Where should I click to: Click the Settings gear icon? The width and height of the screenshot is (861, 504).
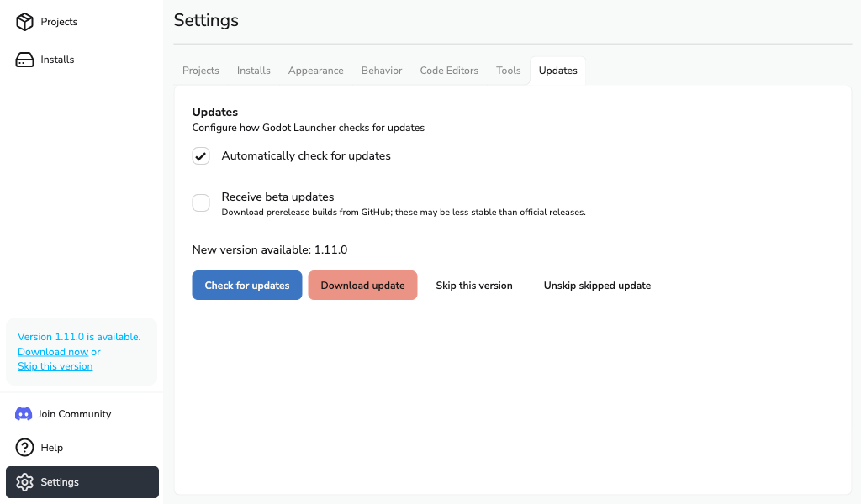[x=24, y=482]
